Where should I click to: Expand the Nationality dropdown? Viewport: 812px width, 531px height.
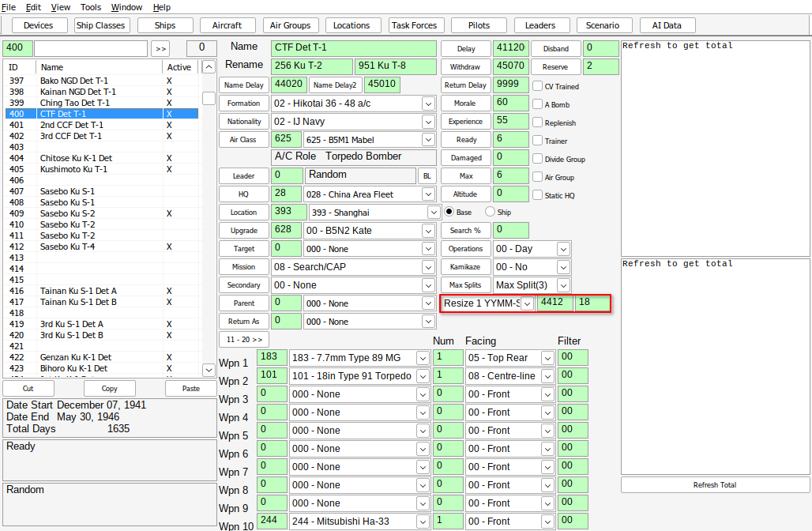click(x=428, y=122)
